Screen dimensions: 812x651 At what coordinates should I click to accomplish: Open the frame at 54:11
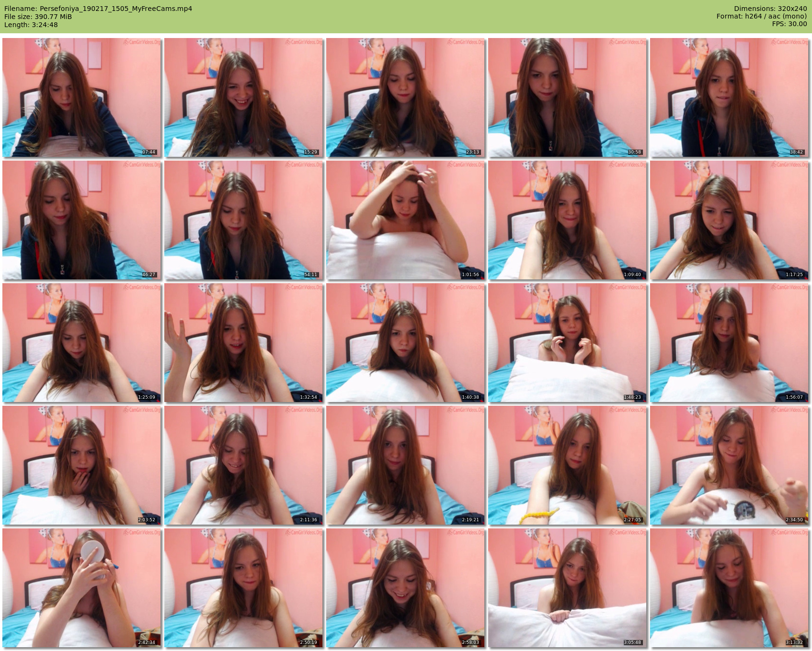click(244, 220)
